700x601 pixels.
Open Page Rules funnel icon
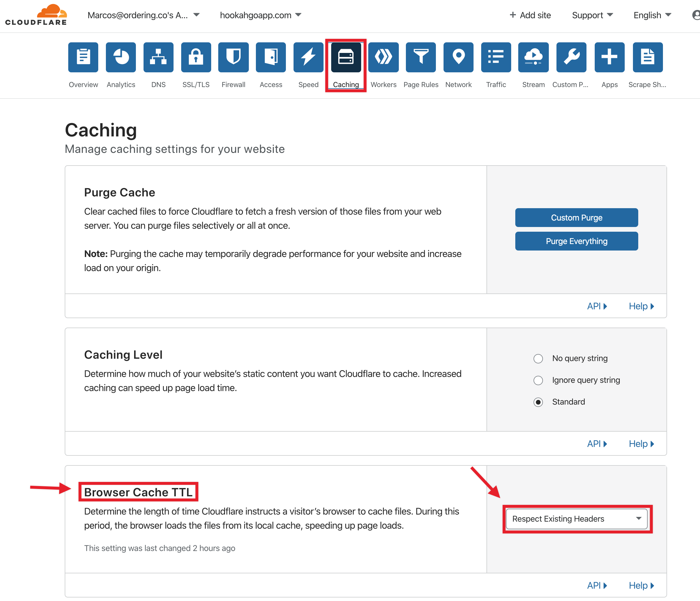(421, 57)
